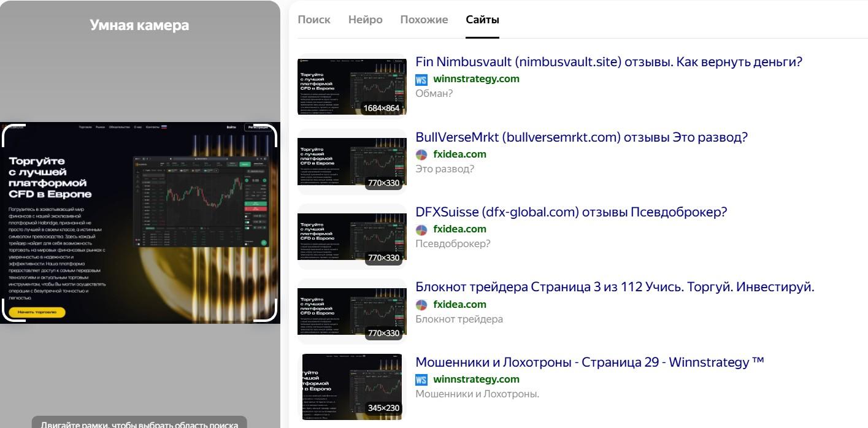Click the WS favicon under Мошенники и Лохотроны

[x=421, y=380]
